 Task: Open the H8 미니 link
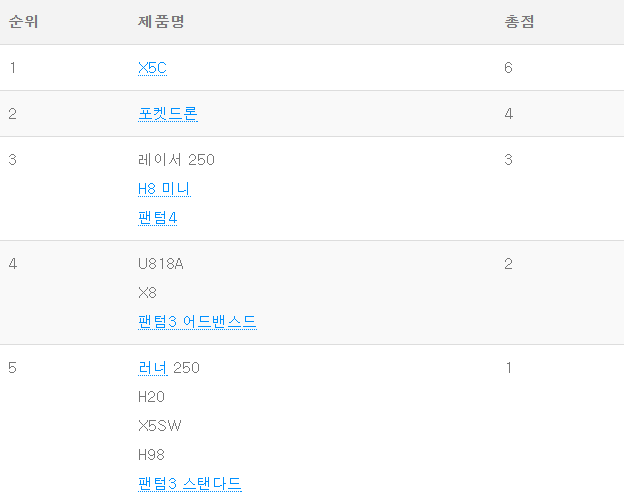(164, 189)
